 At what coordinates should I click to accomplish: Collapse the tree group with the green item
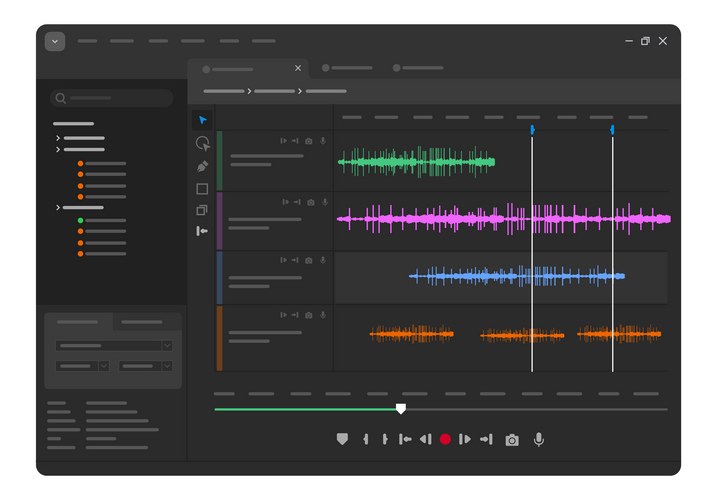(58, 208)
